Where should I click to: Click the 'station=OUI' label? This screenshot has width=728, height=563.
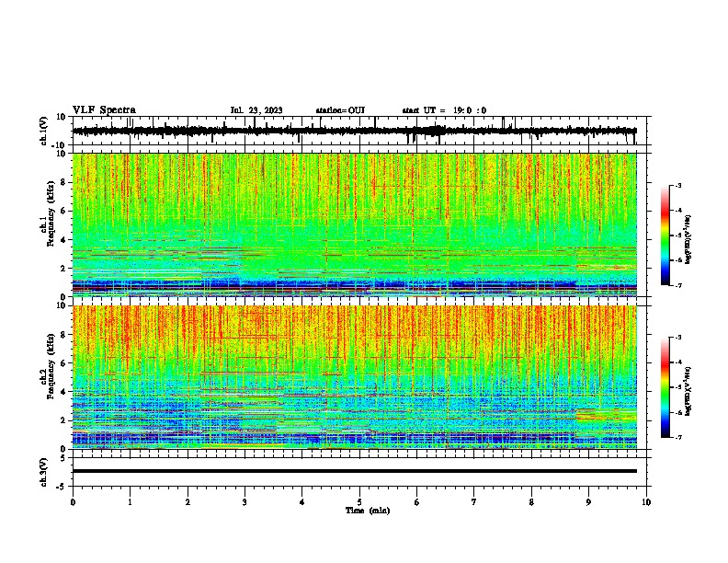click(340, 110)
